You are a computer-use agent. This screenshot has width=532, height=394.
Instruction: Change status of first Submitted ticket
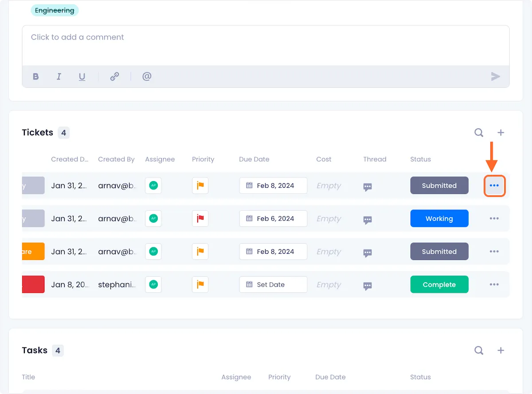click(x=439, y=185)
